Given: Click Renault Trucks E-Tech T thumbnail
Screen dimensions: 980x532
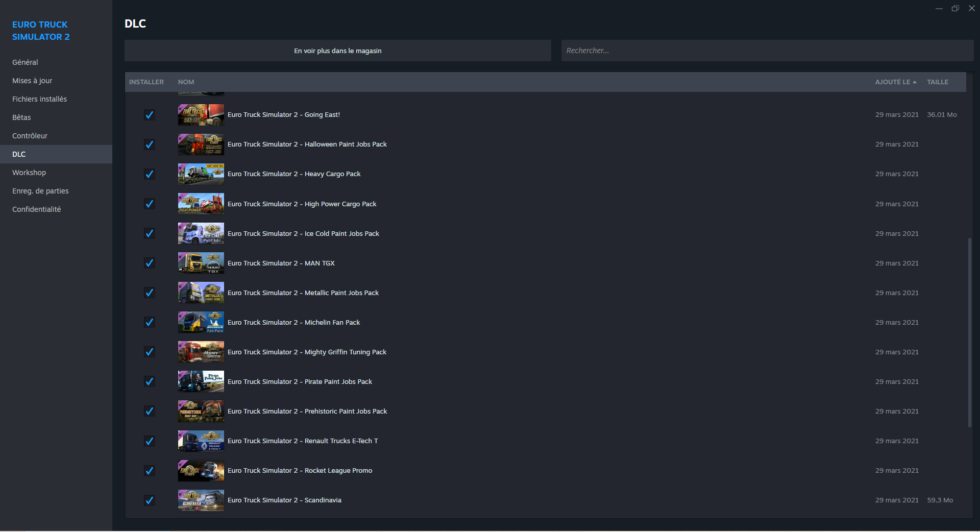Looking at the screenshot, I should click(201, 441).
